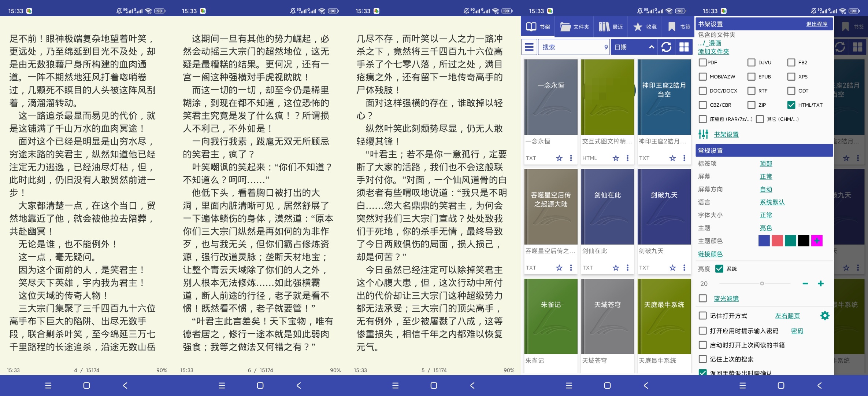Change 主题 value 亮色
The image size is (868, 396).
[x=766, y=228]
